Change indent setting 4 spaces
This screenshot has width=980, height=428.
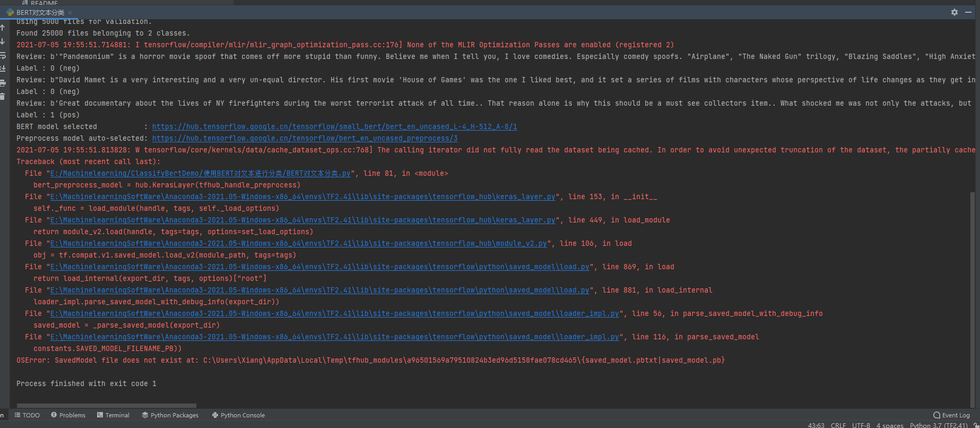pos(890,425)
